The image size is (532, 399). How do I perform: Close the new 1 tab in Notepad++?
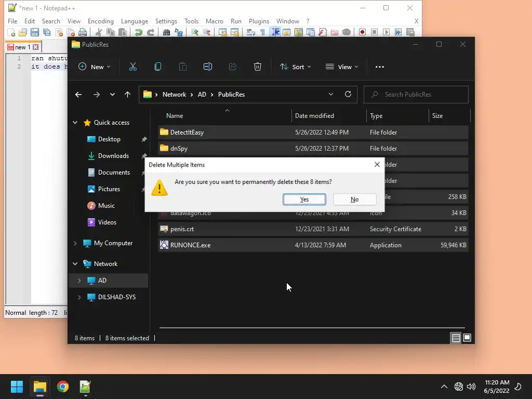[36, 47]
